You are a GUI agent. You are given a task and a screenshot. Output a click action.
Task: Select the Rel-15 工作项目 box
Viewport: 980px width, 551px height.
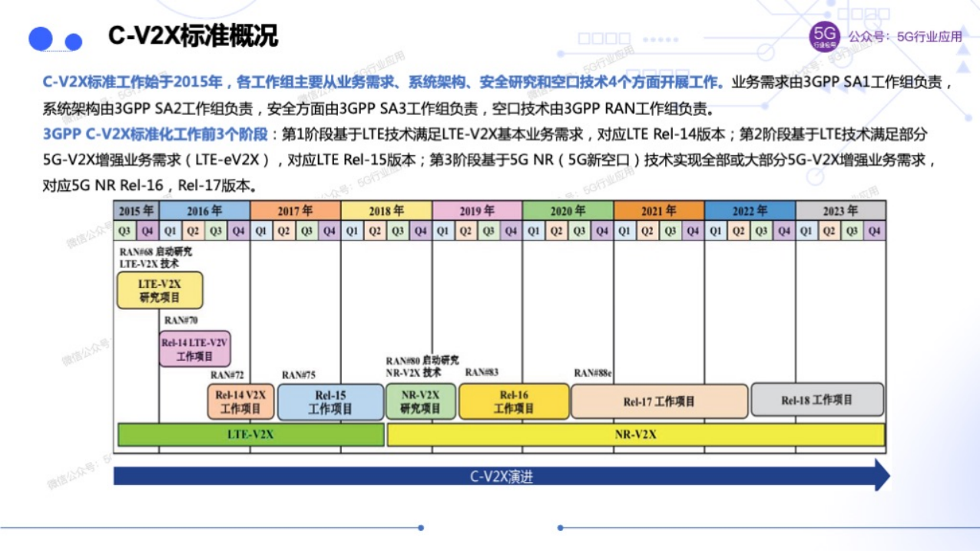coord(330,401)
